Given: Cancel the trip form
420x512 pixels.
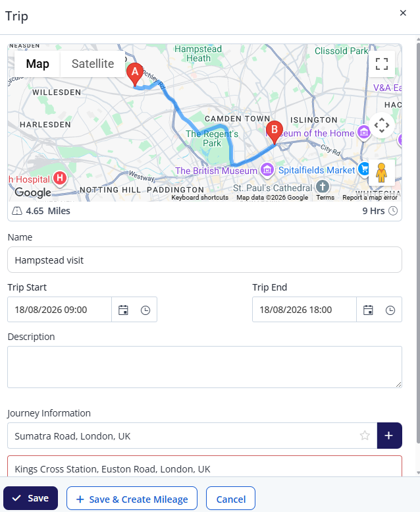Looking at the screenshot, I should (230, 499).
